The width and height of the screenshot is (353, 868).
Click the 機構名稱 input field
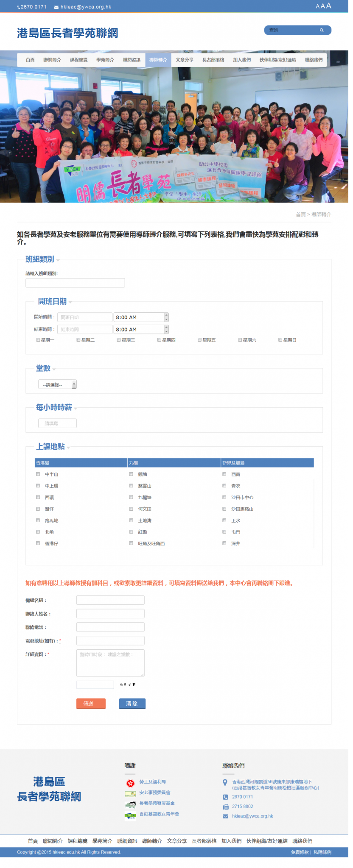pos(110,600)
